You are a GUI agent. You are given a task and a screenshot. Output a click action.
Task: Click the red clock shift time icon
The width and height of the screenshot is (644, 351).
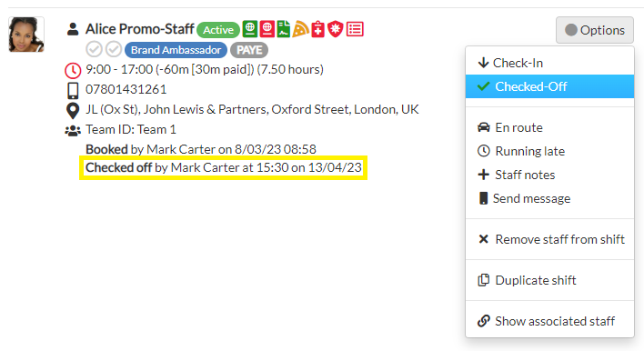click(73, 71)
